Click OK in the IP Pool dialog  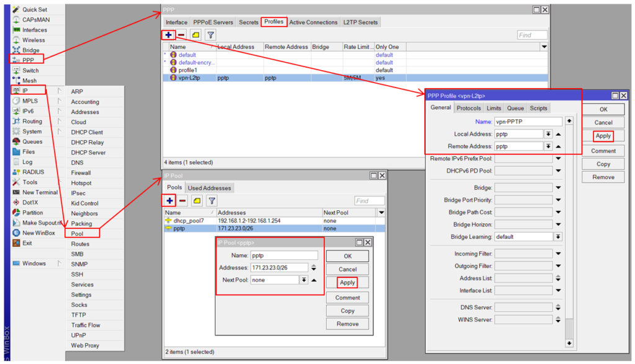coord(347,256)
